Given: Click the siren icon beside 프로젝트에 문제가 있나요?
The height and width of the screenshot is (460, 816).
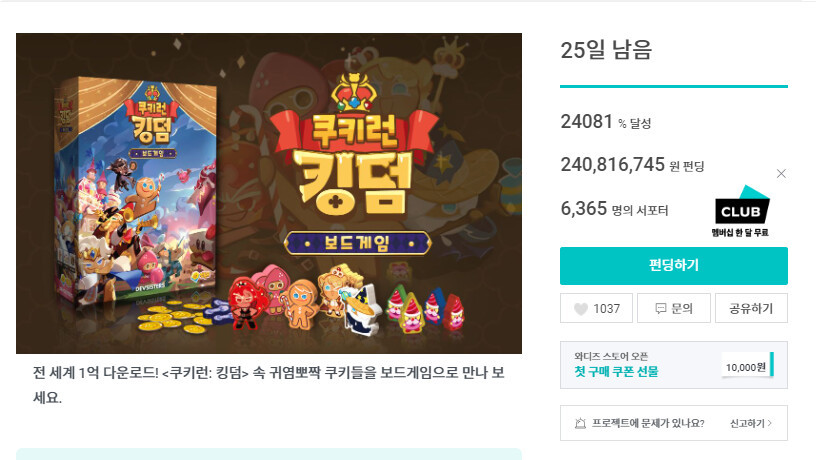Looking at the screenshot, I should (580, 423).
